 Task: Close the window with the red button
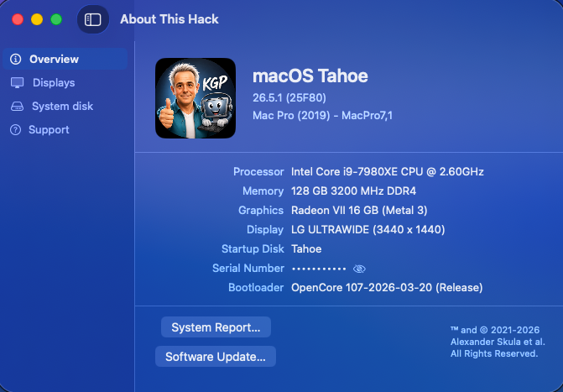pyautogui.click(x=18, y=19)
